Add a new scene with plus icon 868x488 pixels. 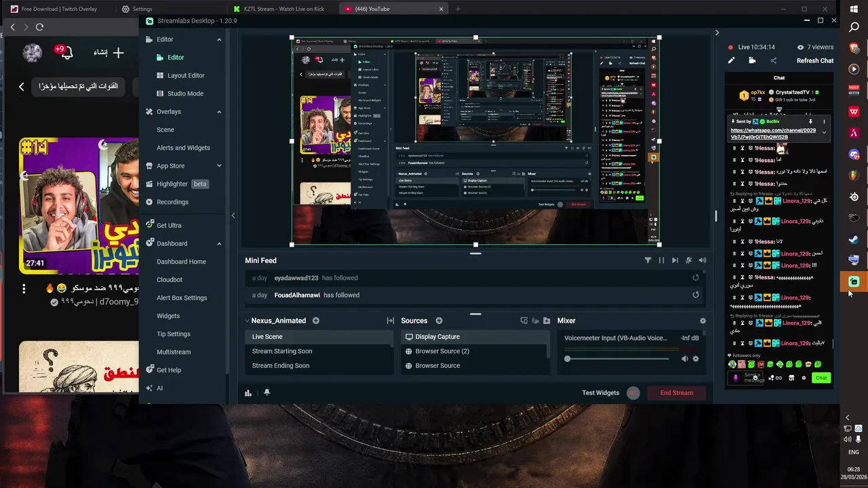316,321
